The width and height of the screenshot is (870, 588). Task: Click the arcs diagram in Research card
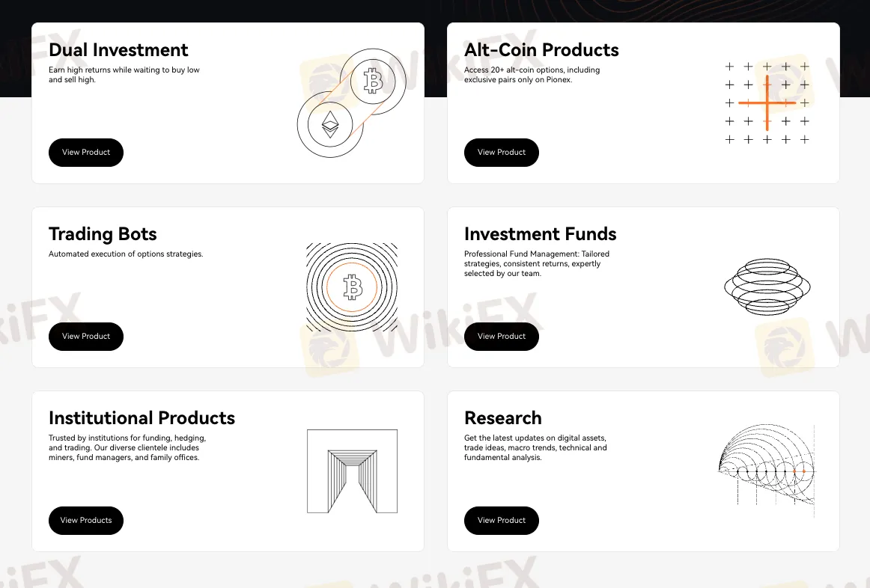767,471
